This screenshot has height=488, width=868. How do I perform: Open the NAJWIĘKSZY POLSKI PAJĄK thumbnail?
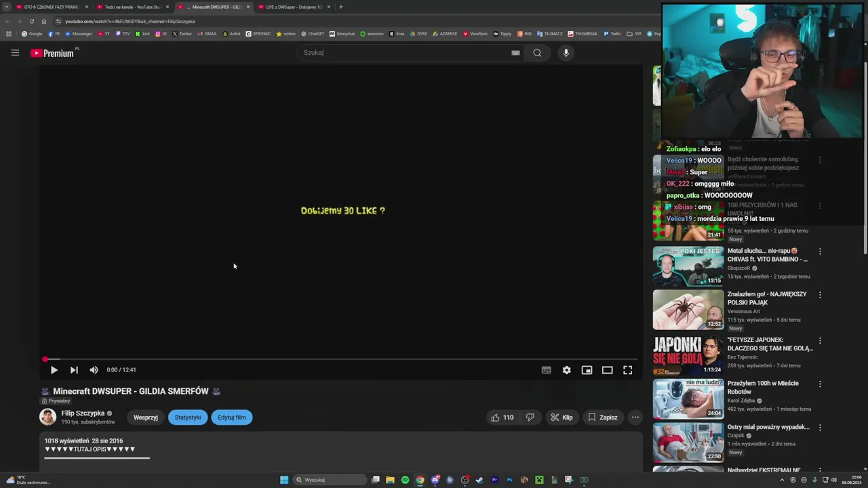[x=688, y=310]
